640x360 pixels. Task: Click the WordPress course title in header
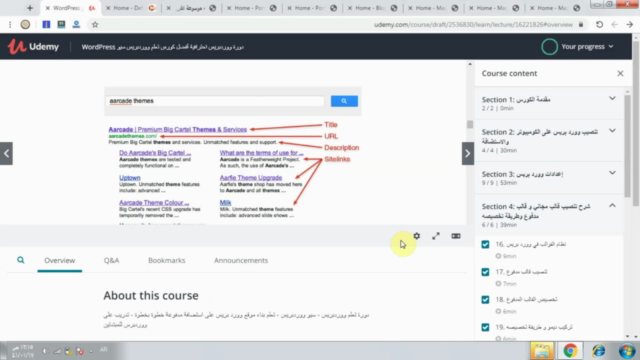coord(162,47)
